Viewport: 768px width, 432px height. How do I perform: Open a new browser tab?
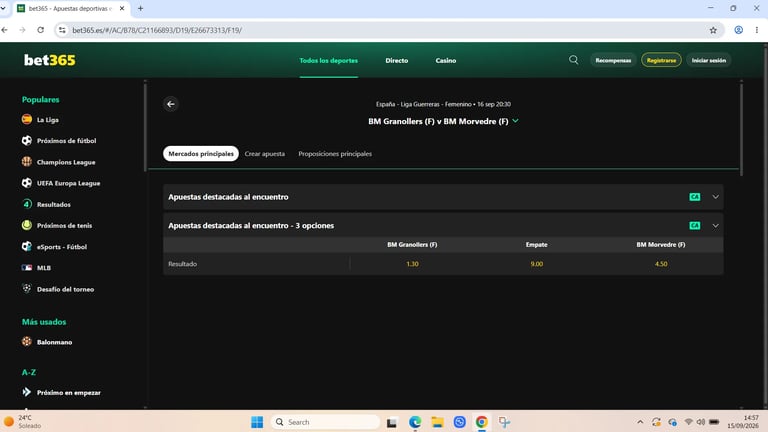pyautogui.click(x=141, y=8)
